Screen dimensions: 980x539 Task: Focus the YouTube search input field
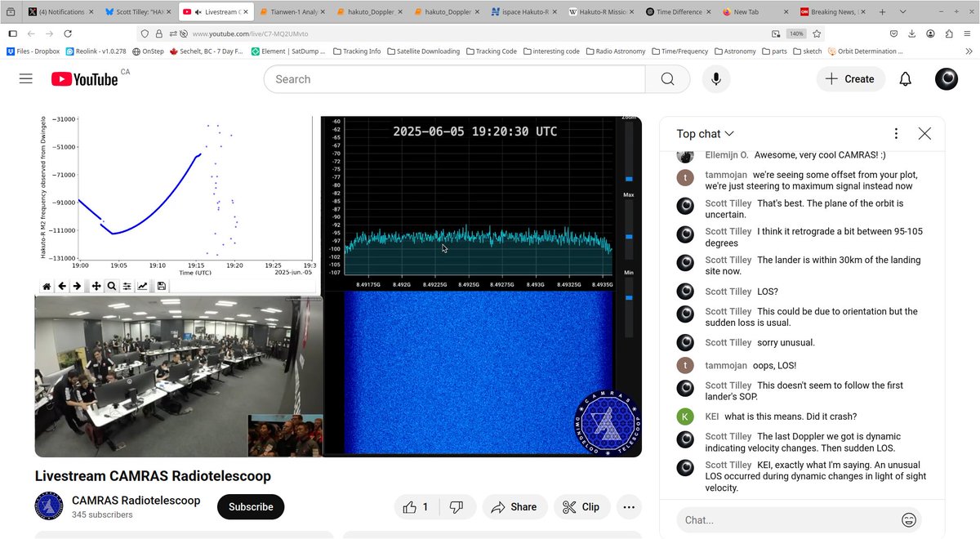click(454, 79)
